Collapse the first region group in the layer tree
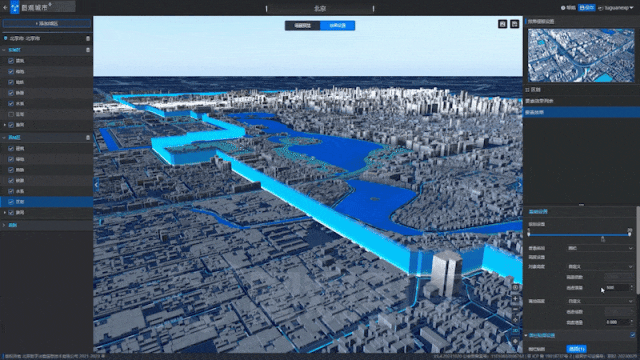640x360 pixels. [4, 50]
